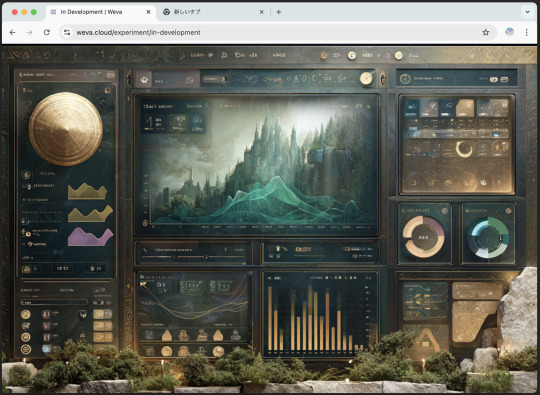Open the Chrome profile avatar
Screen dimensions: 540x395
click(510, 32)
